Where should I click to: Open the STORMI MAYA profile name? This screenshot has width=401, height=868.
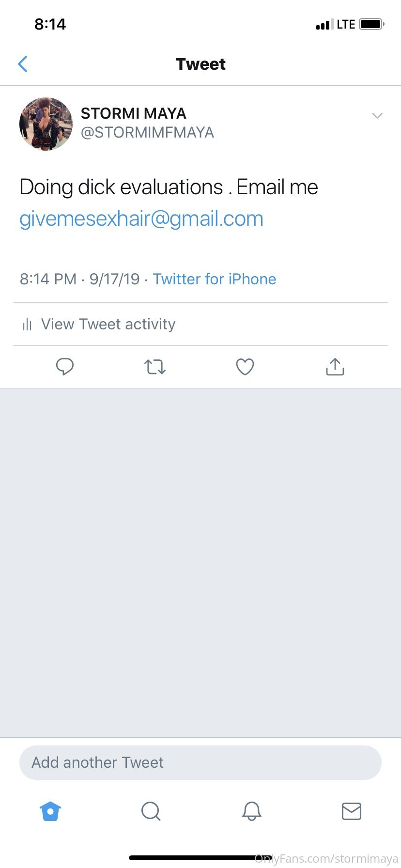pos(134,113)
